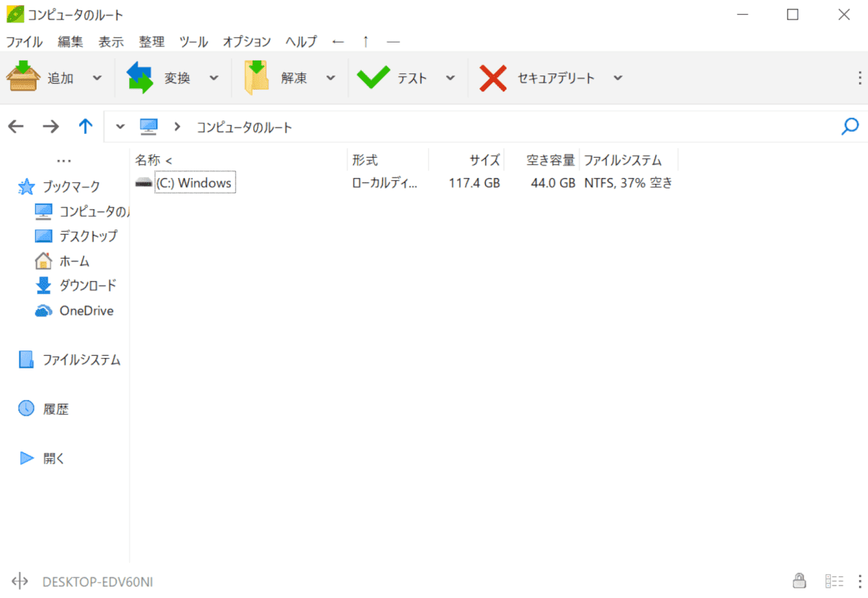
Task: Click the menu bar up arrow
Action: pyautogui.click(x=365, y=42)
